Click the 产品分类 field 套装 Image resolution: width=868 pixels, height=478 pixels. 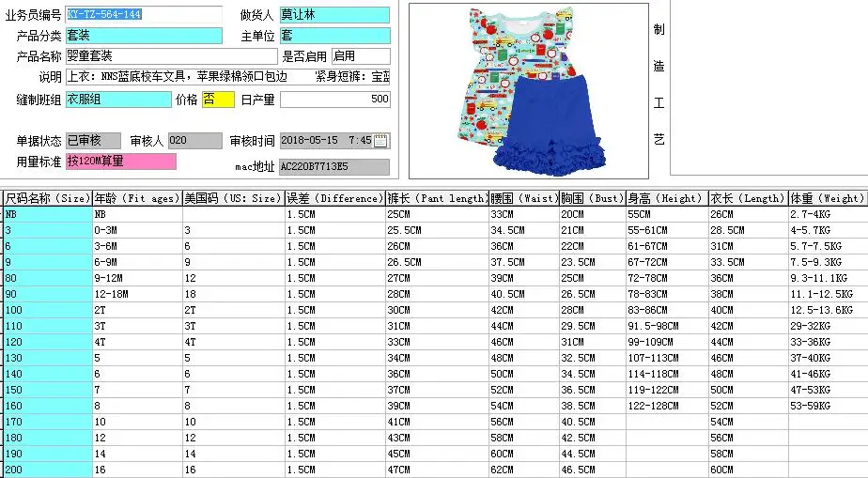point(144,36)
